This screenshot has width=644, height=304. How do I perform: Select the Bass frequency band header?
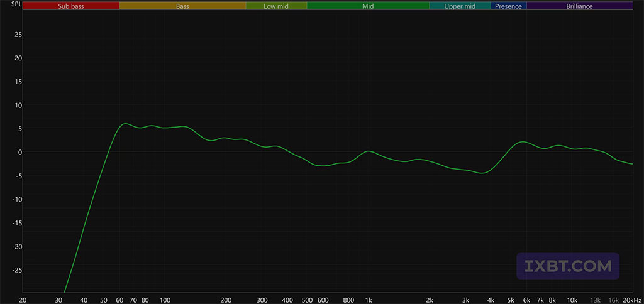pyautogui.click(x=182, y=6)
